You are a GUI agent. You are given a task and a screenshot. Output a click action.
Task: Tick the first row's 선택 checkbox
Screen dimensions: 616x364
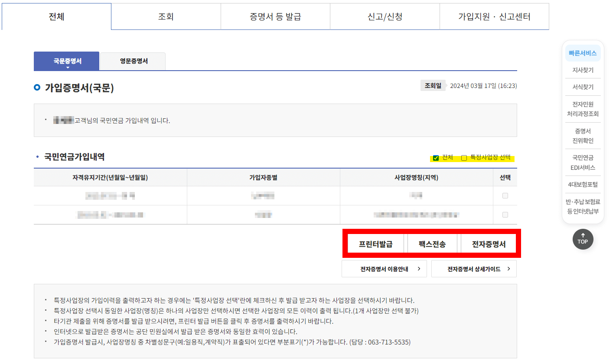[505, 196]
